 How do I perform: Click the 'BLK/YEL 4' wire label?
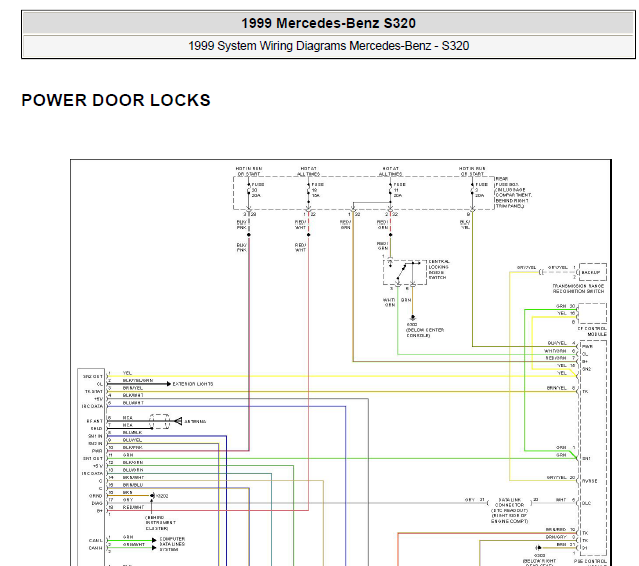(x=562, y=343)
